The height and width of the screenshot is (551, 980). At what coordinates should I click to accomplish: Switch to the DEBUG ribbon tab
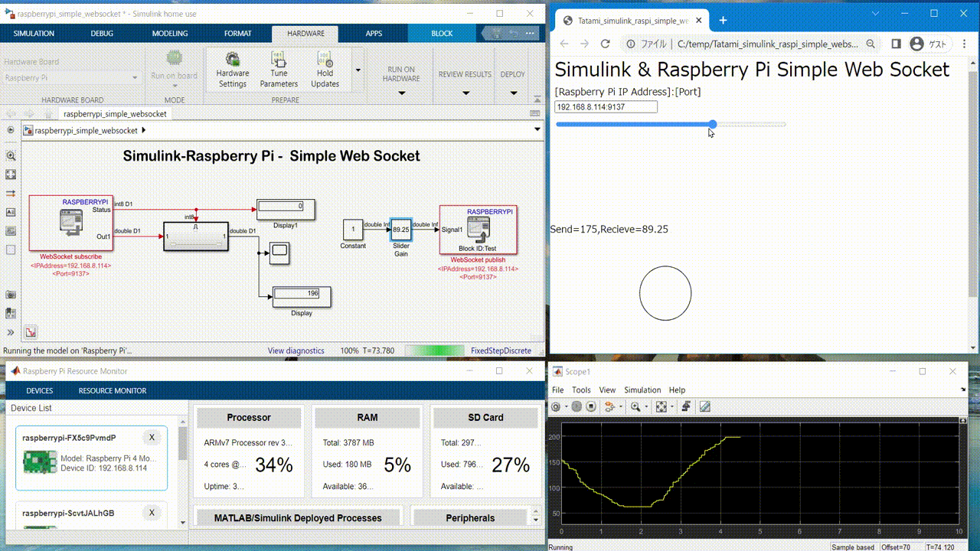coord(102,34)
